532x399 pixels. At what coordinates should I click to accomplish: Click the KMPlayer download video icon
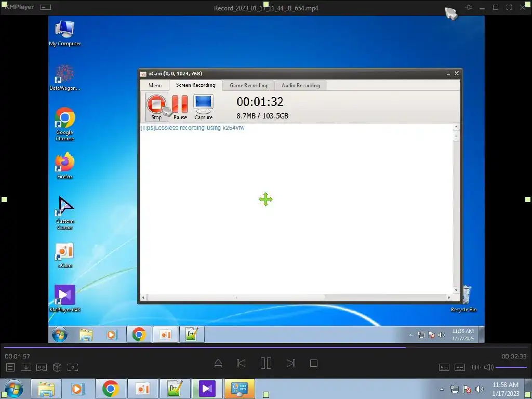pos(26,367)
